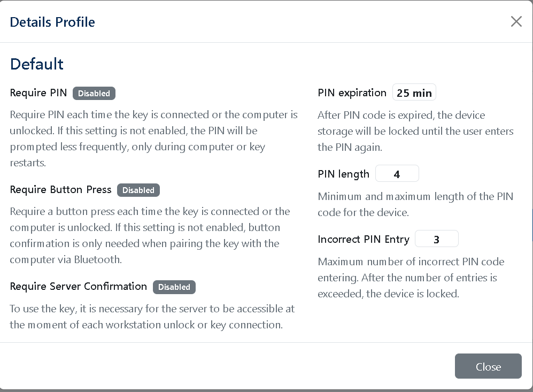Click the Require Server Confirmation Disabled badge
This screenshot has height=392, width=533.
(x=174, y=287)
